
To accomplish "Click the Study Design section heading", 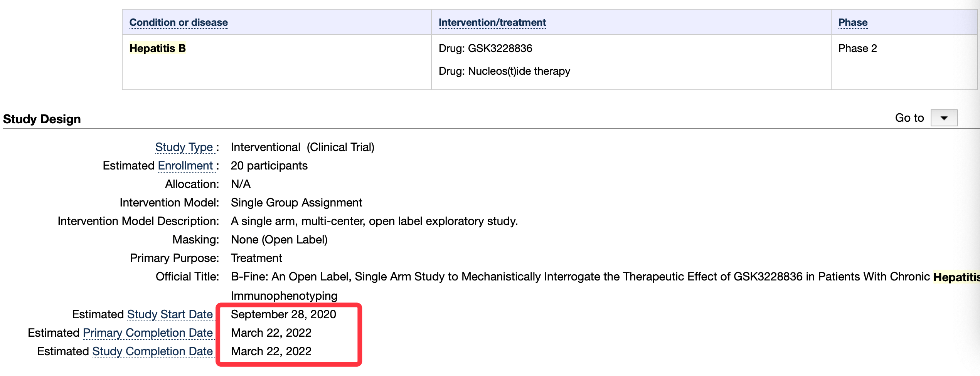I will tap(42, 119).
